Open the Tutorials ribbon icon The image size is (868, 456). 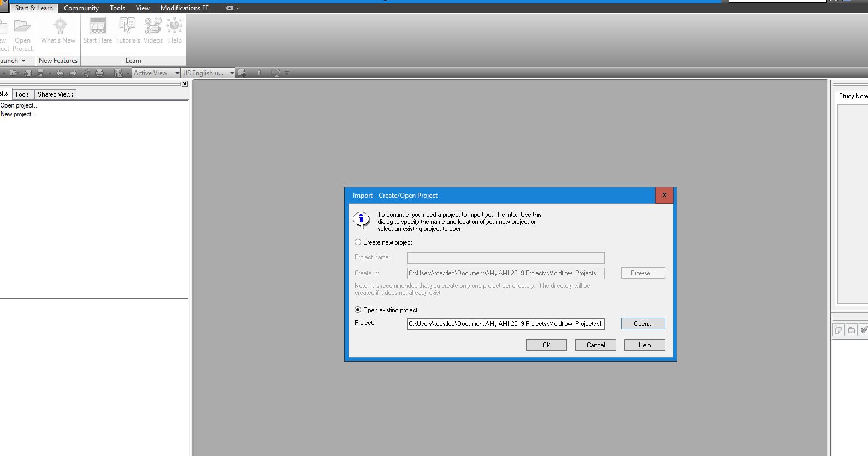pos(127,26)
